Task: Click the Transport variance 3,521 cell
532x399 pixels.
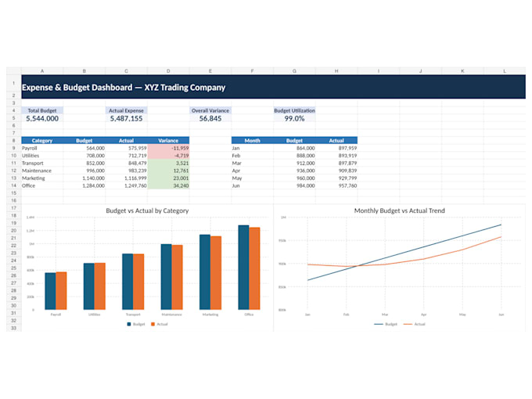Action: 168,164
